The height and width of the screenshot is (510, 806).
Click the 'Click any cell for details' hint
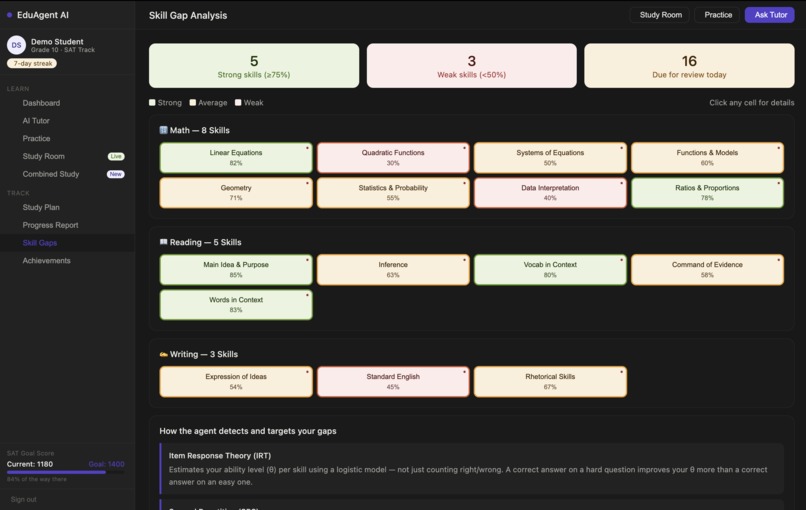(x=752, y=103)
